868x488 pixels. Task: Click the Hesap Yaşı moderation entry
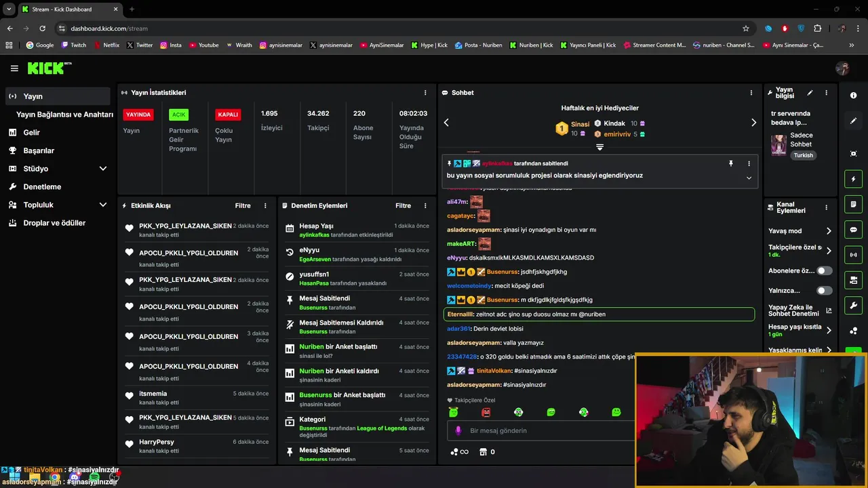[x=357, y=230]
